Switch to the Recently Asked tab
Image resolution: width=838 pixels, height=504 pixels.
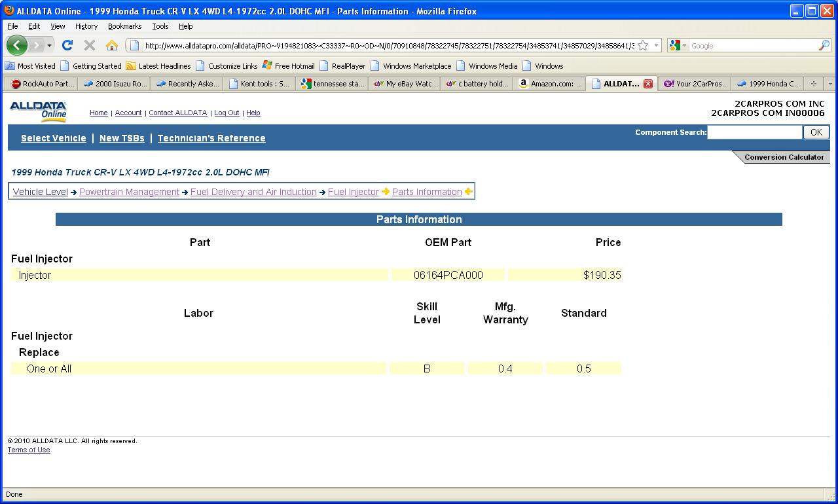coord(187,84)
